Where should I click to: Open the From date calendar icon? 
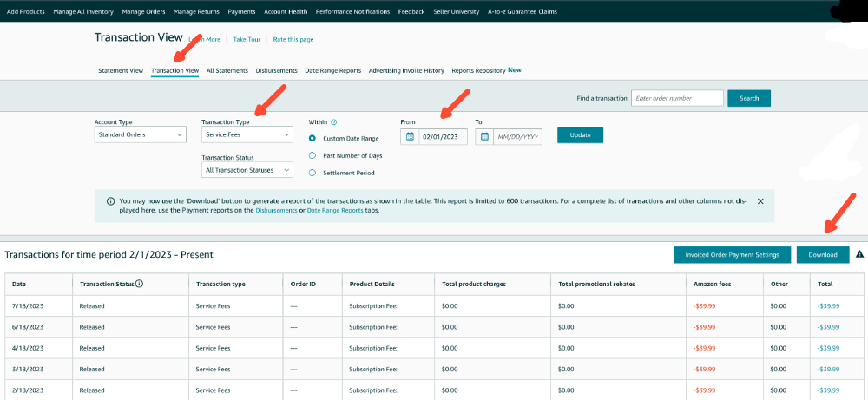pos(411,136)
